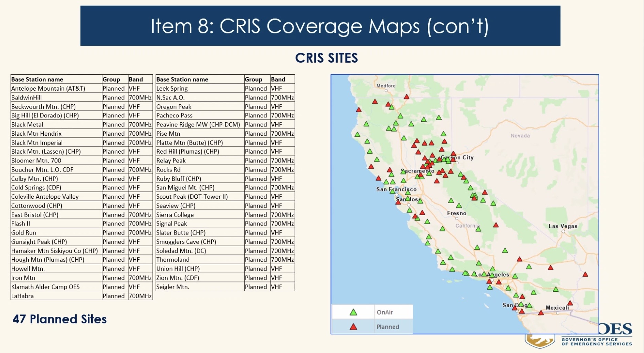644x353 pixels.
Task: Click the Peavine Ridge MW (CHP-DCM) entry
Action: point(198,124)
